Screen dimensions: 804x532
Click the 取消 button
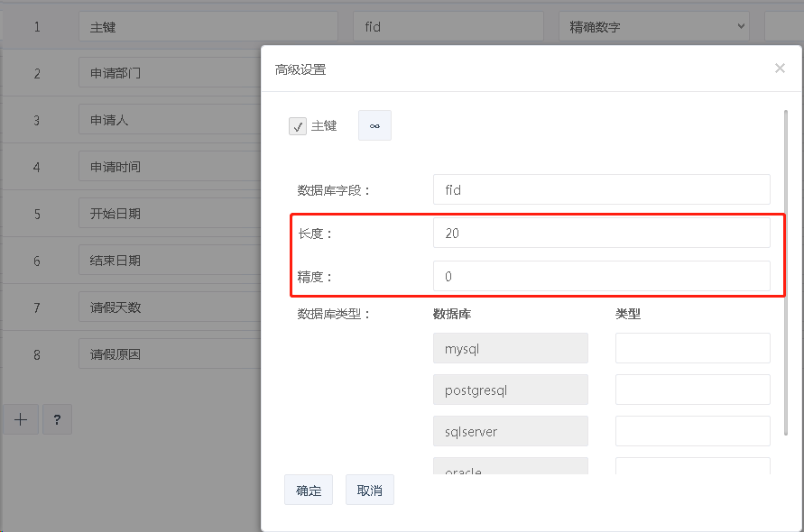coord(369,491)
